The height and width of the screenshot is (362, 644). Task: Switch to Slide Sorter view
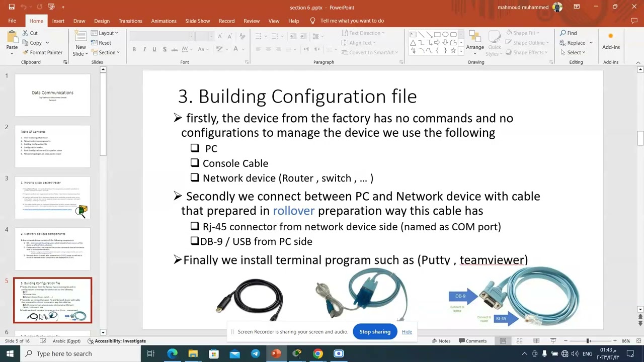519,341
